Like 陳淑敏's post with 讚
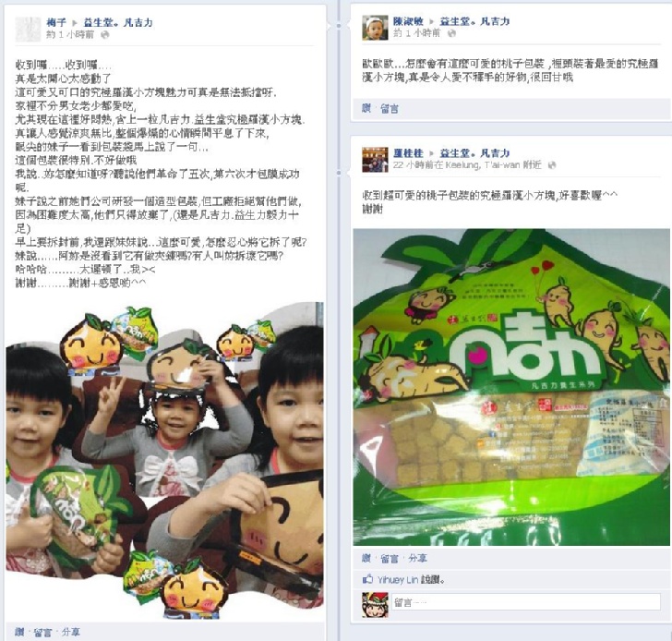This screenshot has width=672, height=641. tap(366, 108)
